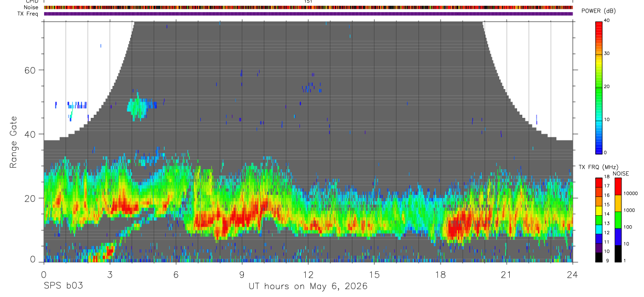Click the UT hours on May 6, 2026 label
Viewport: 644px width, 297px height.
click(308, 286)
